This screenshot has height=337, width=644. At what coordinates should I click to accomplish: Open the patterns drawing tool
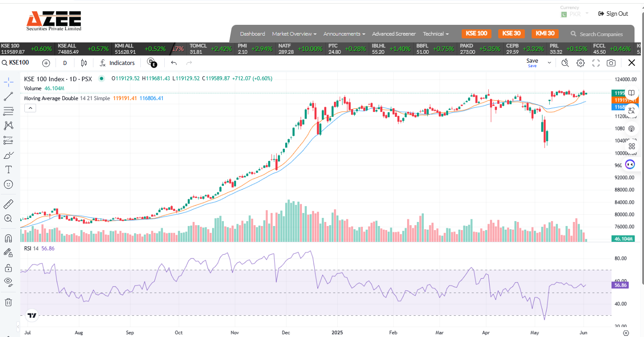pyautogui.click(x=8, y=126)
